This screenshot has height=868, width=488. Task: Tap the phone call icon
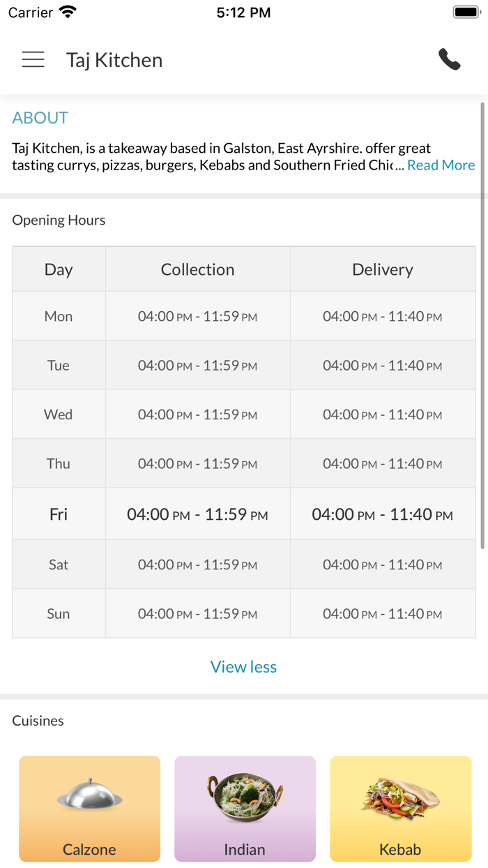pyautogui.click(x=450, y=60)
